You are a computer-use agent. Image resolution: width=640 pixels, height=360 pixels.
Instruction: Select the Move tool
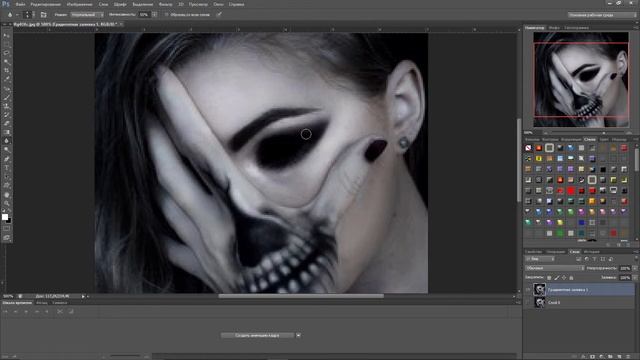[x=7, y=36]
